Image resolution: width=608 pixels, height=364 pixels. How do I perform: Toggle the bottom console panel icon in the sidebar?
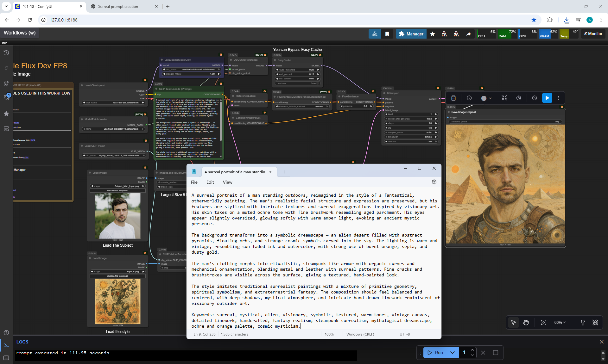(6, 345)
